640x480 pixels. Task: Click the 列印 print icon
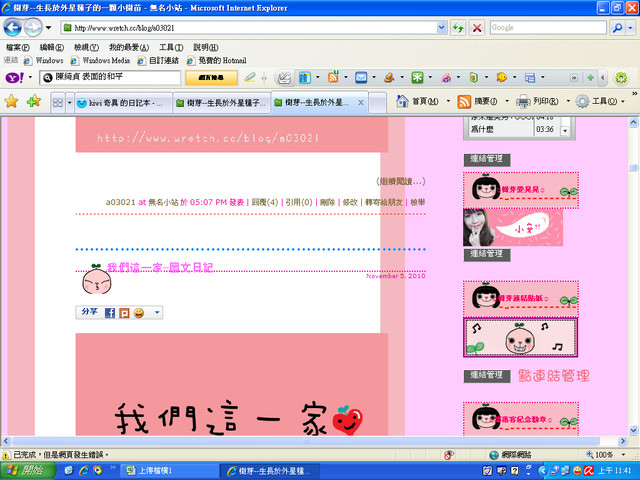(523, 101)
